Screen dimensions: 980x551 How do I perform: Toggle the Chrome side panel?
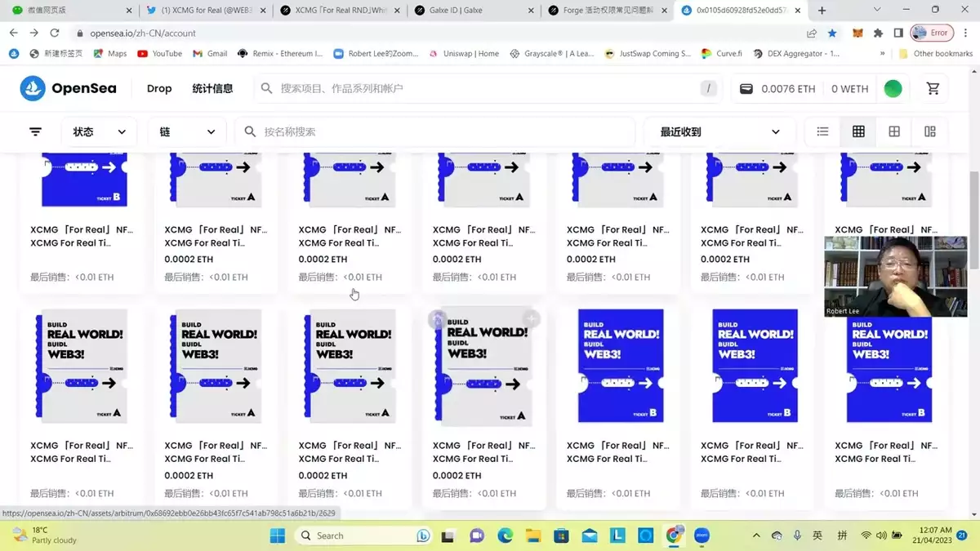[x=898, y=33]
